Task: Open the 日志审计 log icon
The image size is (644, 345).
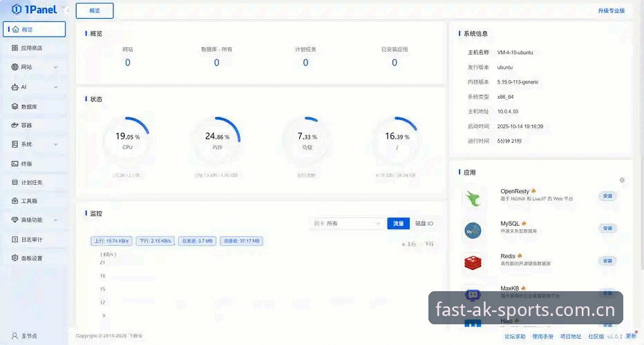Action: pos(15,239)
